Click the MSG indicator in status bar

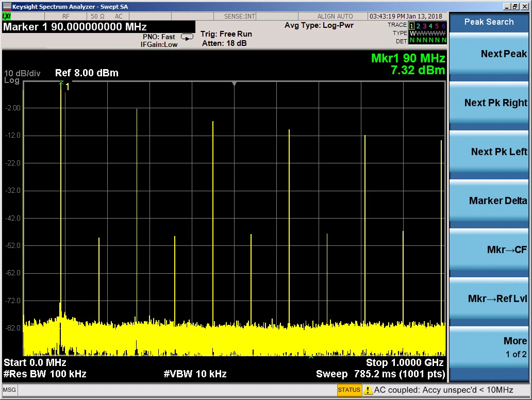pos(9,390)
